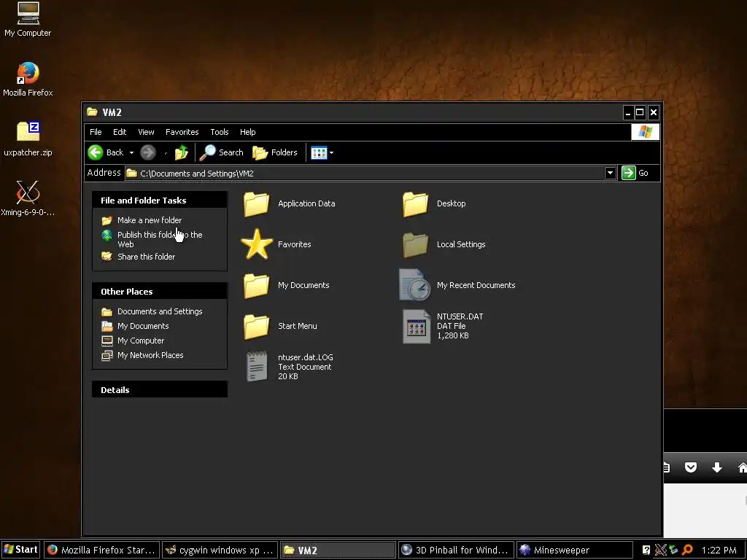Click the VM2 taskbar button
Viewport: 747px width, 560px height.
click(x=338, y=550)
